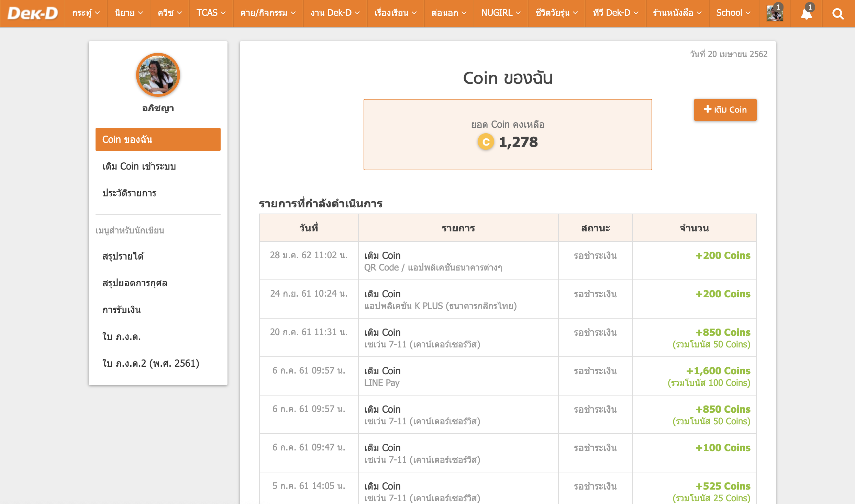
Task: Go to เติม Coin เข้าระบบ page
Action: pyautogui.click(x=139, y=166)
